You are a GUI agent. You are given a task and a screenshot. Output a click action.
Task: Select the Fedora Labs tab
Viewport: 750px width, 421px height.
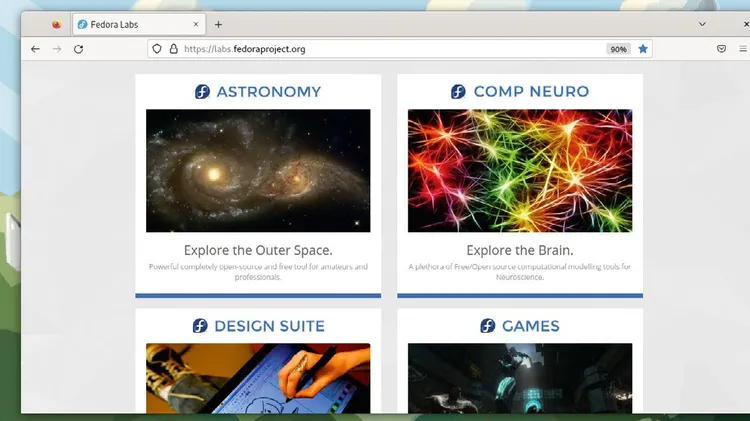point(139,24)
